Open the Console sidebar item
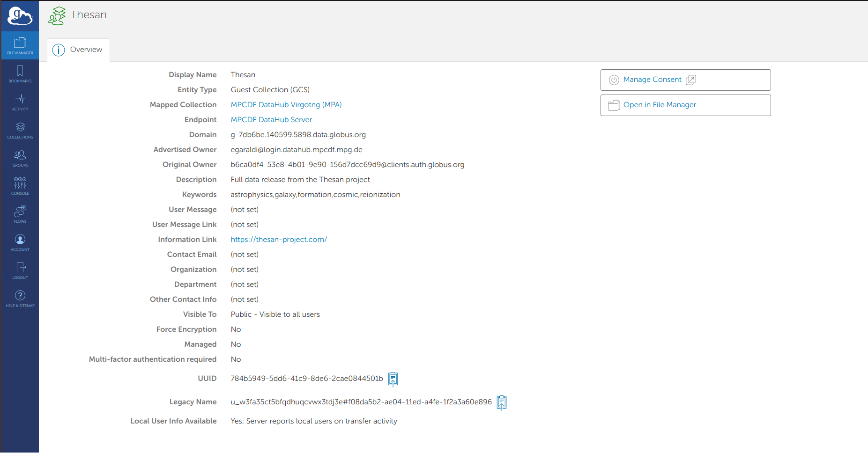This screenshot has width=868, height=453. [20, 186]
